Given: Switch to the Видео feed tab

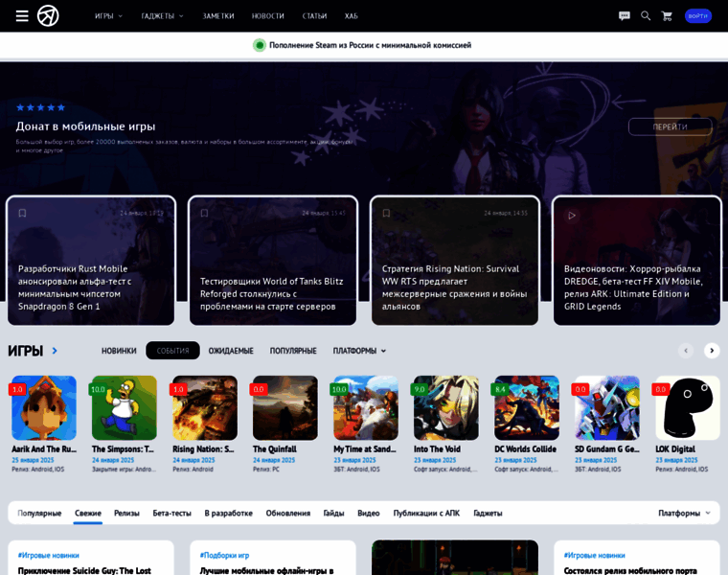Looking at the screenshot, I should pos(369,514).
